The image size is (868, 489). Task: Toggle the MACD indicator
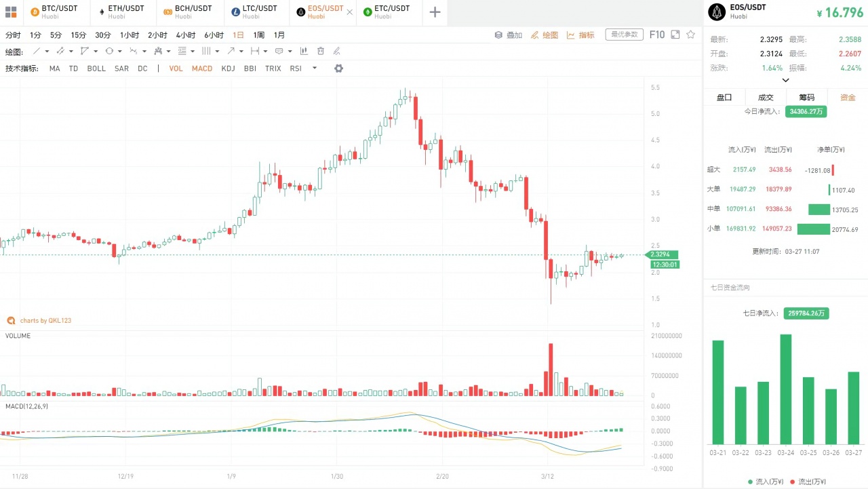[202, 69]
